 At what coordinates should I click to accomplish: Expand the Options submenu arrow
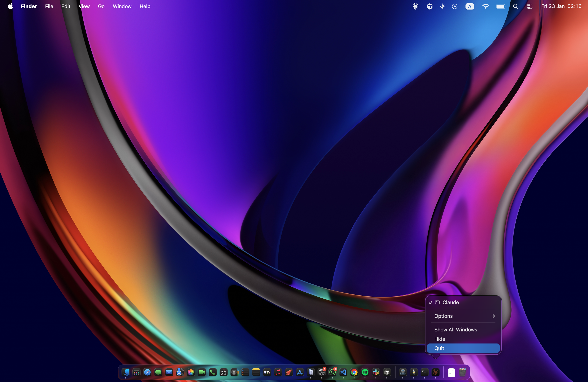[x=493, y=316]
